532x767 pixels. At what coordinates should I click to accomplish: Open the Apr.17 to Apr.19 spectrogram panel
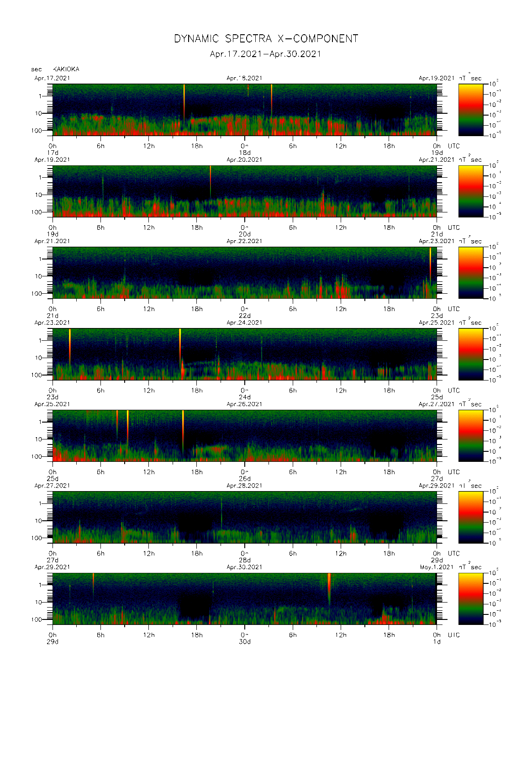click(245, 110)
